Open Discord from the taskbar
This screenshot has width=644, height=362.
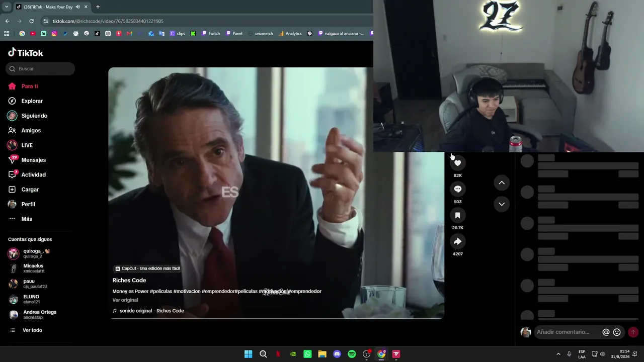coord(337,354)
